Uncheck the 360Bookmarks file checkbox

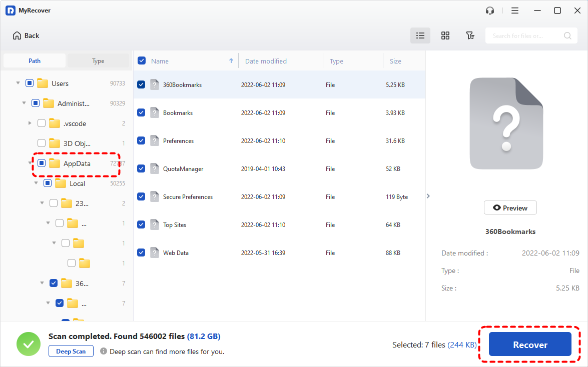pos(142,84)
